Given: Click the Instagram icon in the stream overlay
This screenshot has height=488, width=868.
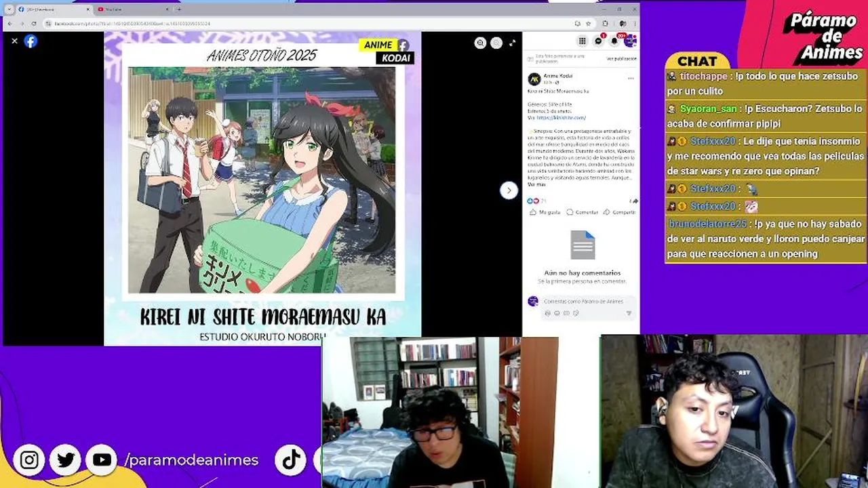Looking at the screenshot, I should coord(29,460).
